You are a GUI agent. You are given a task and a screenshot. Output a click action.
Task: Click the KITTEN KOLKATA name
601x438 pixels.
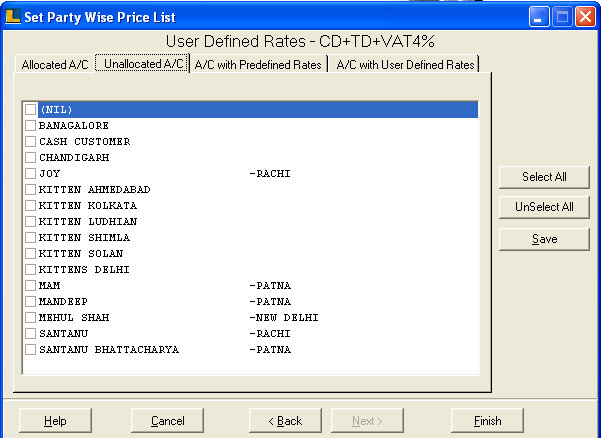[88, 205]
